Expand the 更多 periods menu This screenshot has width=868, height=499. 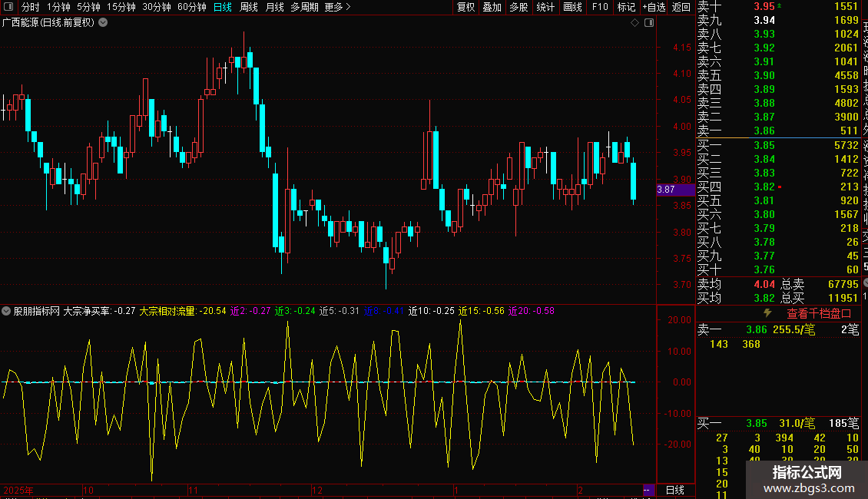[337, 7]
